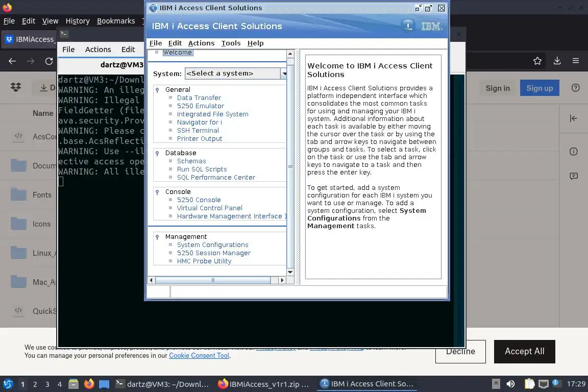The image size is (588, 392).
Task: Click the shrink window icon in title bar
Action: pos(419,8)
